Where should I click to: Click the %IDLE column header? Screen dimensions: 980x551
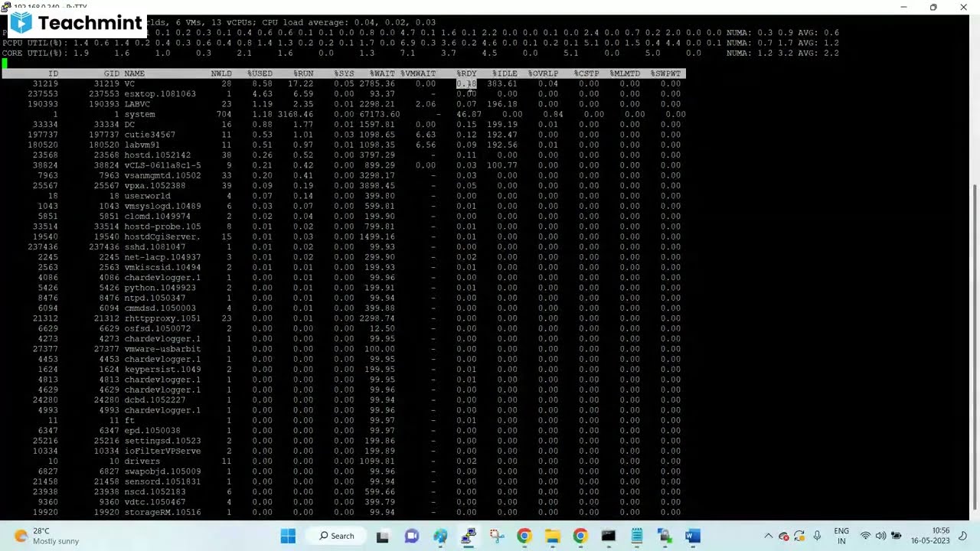[505, 73]
